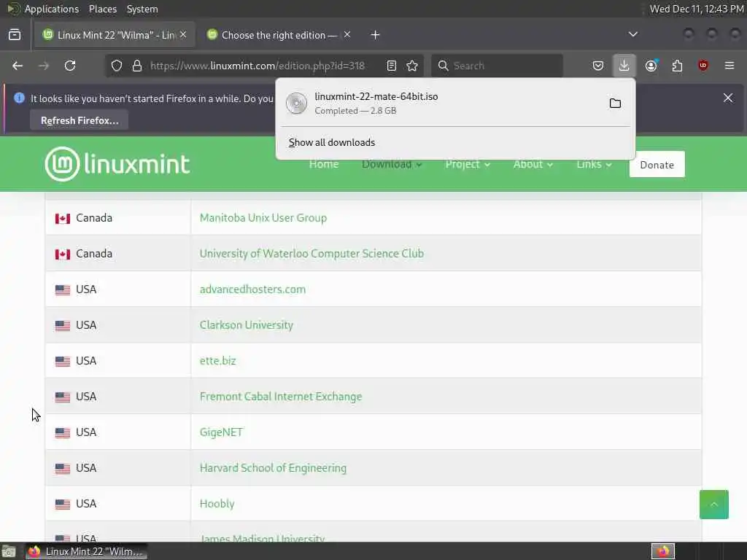This screenshot has height=560, width=747.
Task: Go to the Home navigation link
Action: [323, 164]
